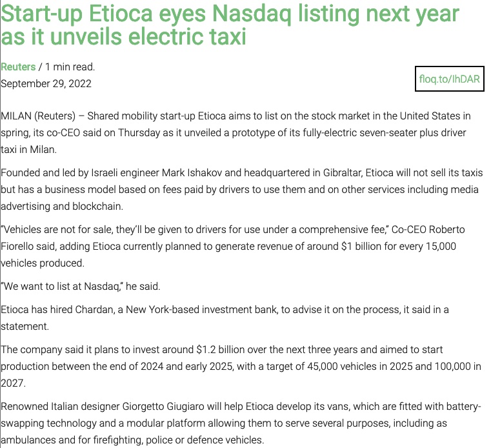This screenshot has width=491, height=448.
Task: Click the name Giorgetto Giugiaro
Action: 163,406
